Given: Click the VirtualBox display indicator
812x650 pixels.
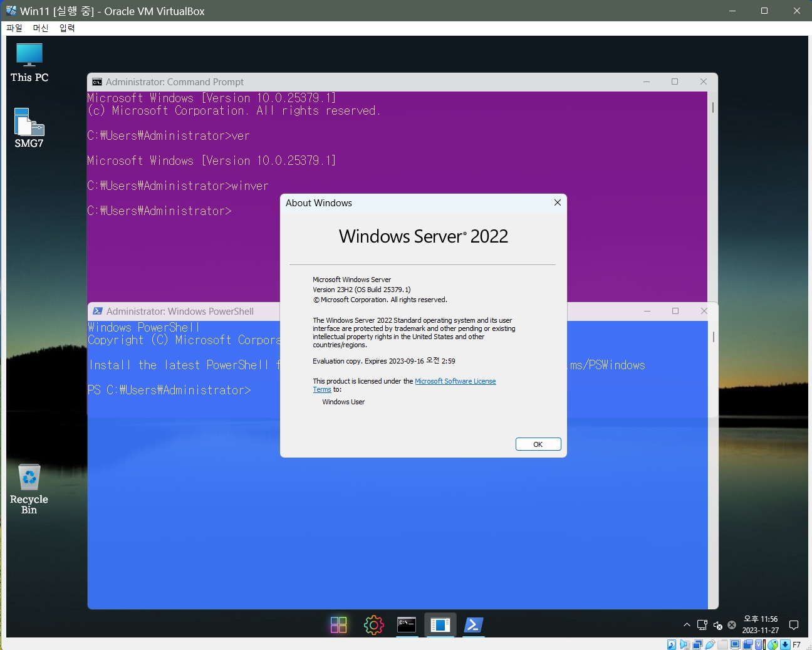Looking at the screenshot, I should (736, 644).
